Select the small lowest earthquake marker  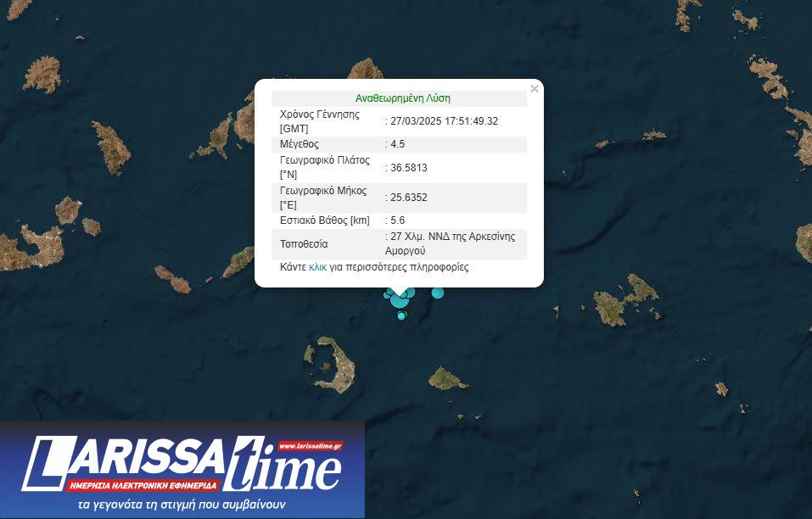(x=401, y=315)
